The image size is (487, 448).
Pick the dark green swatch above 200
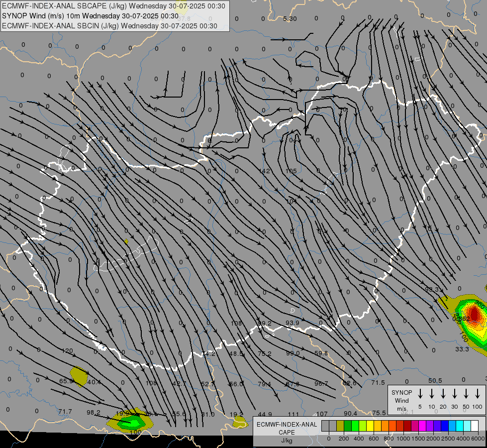pyautogui.click(x=348, y=426)
